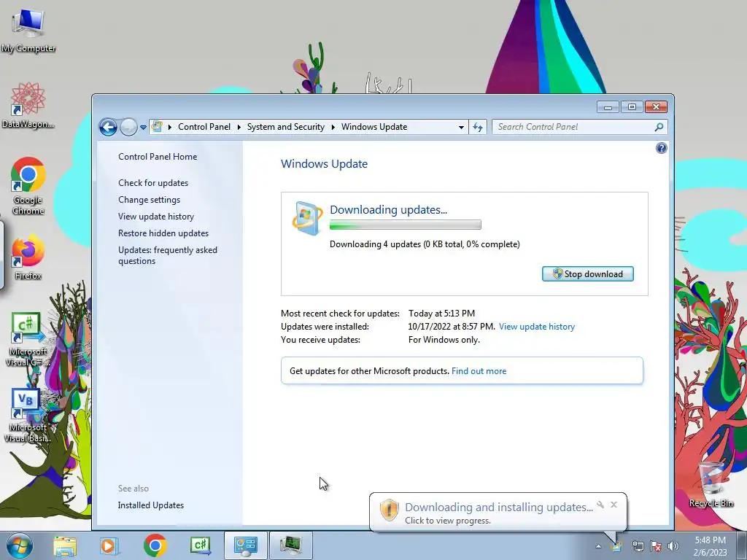Viewport: 747px width, 560px height.
Task: Open Control Panel Home link
Action: 158,157
